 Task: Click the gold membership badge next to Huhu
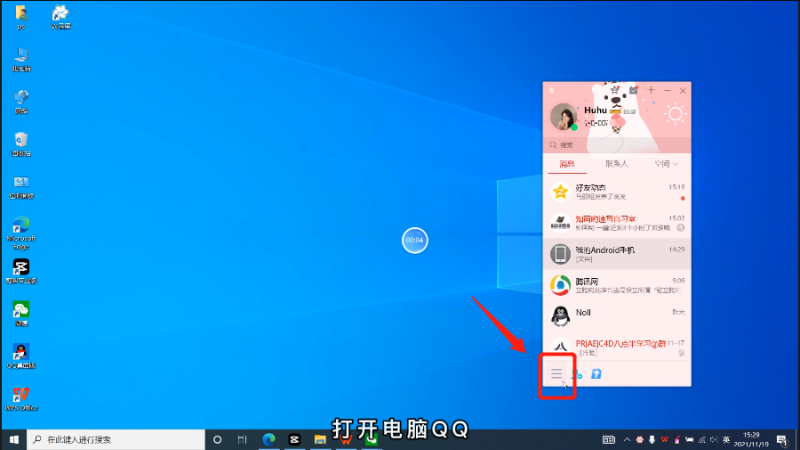(616, 111)
